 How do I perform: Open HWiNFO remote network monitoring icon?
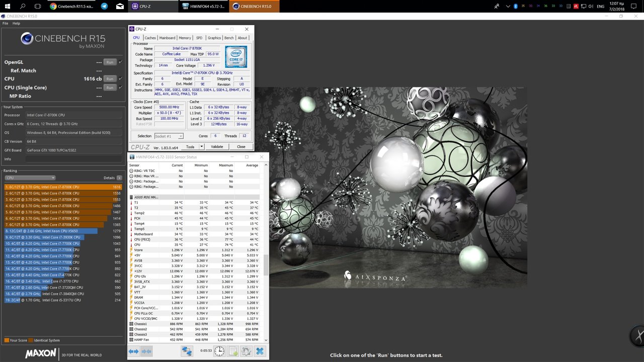coord(187,351)
